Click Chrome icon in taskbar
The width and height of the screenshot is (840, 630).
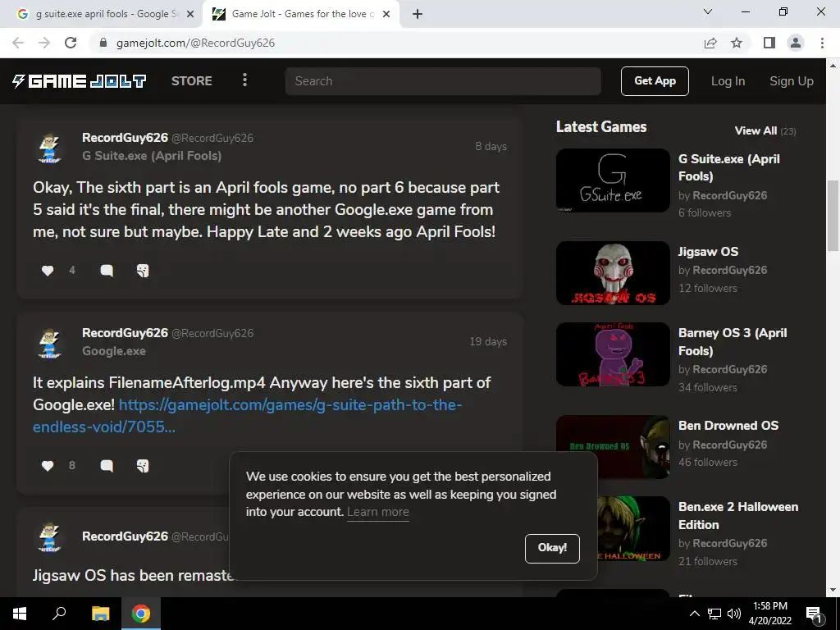pos(141,614)
